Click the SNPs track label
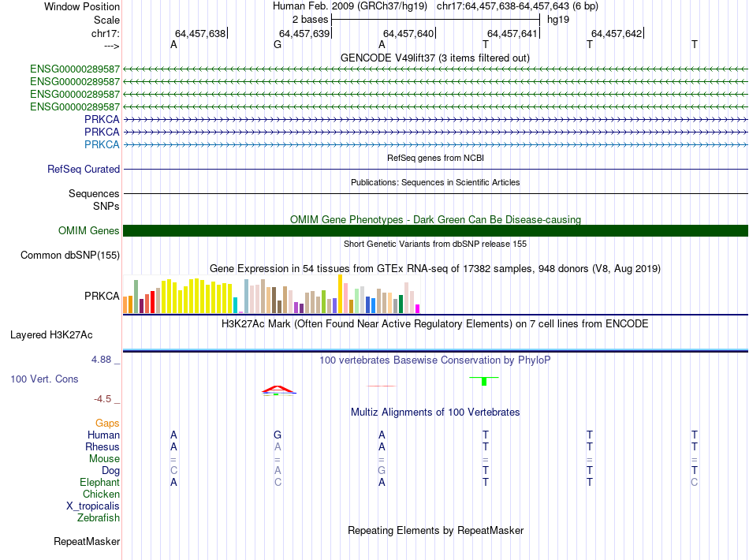Image resolution: width=749 pixels, height=560 pixels. (x=106, y=206)
